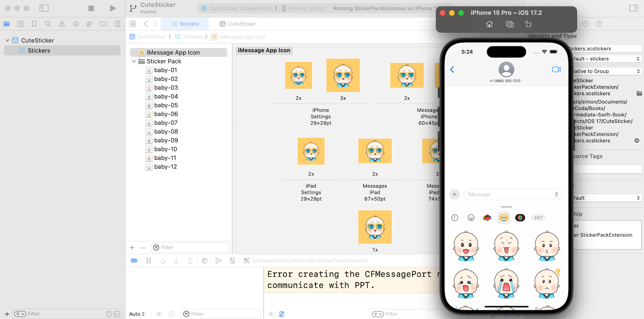Open the Find navigator magnifying glass icon

coord(48,24)
